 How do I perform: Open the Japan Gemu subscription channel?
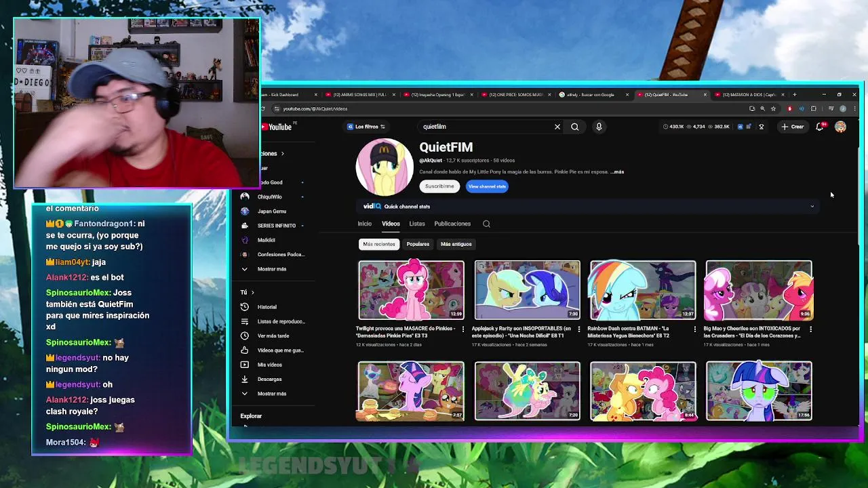(273, 211)
